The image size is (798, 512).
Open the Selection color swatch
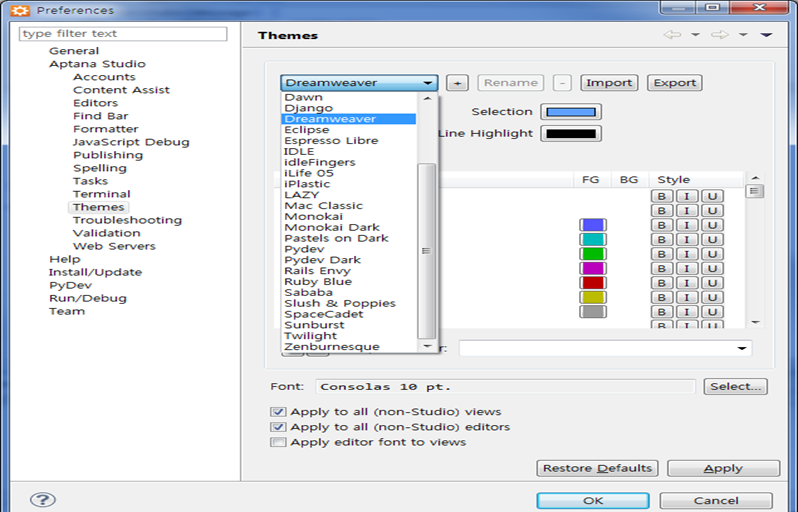point(571,112)
